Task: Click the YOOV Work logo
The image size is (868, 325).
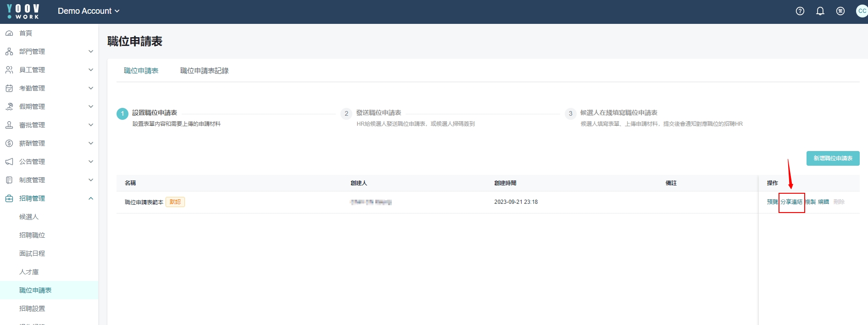Action: (23, 11)
